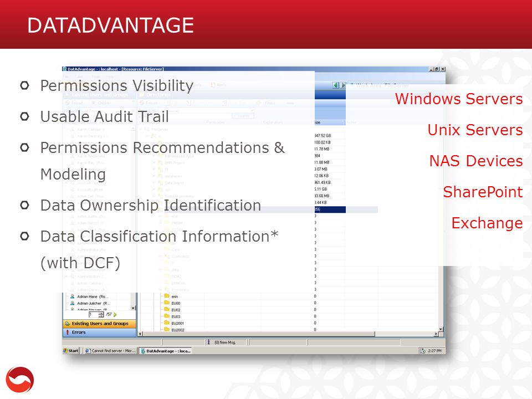Click the EU2001 folder icon
The height and width of the screenshot is (399, 532).
click(167, 323)
